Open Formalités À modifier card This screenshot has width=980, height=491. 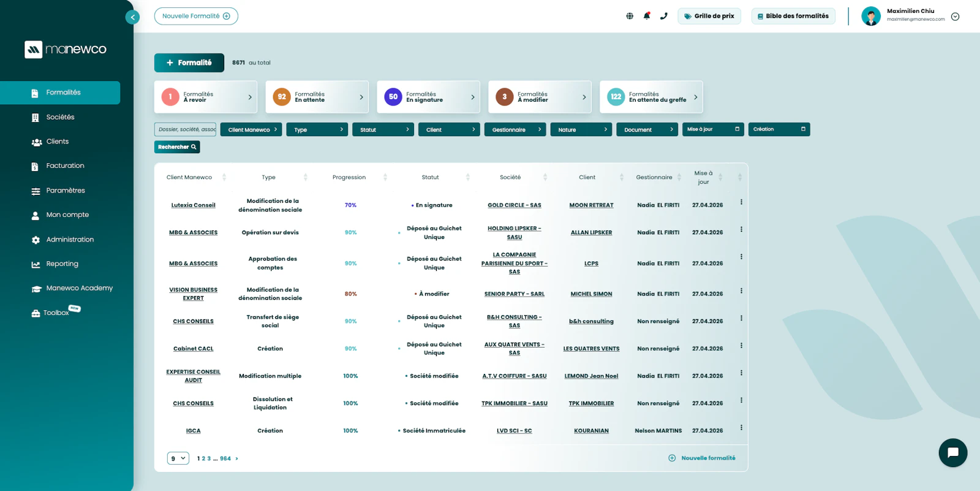[540, 97]
